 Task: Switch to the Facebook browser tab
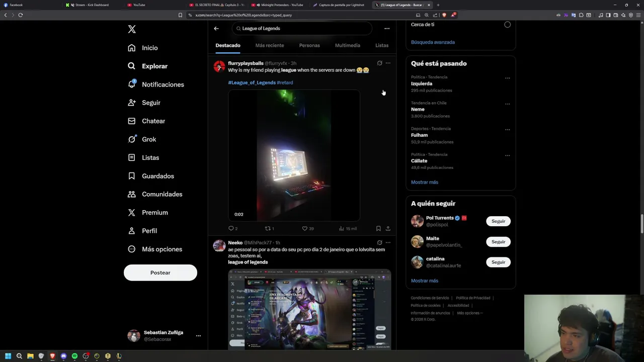pyautogui.click(x=30, y=5)
